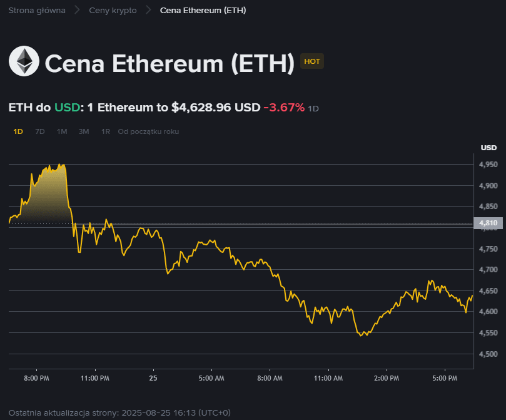This screenshot has height=420, width=506.
Task: Switch to the 1M chart range
Action: coord(61,131)
